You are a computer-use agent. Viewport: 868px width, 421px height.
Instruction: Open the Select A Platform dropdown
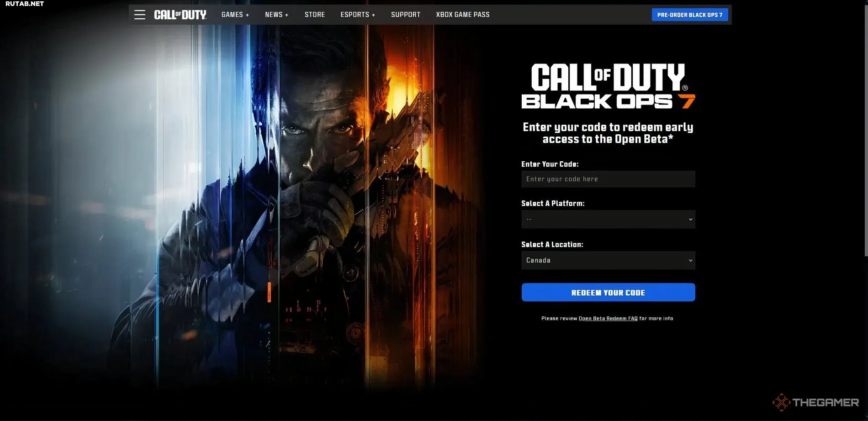(608, 219)
